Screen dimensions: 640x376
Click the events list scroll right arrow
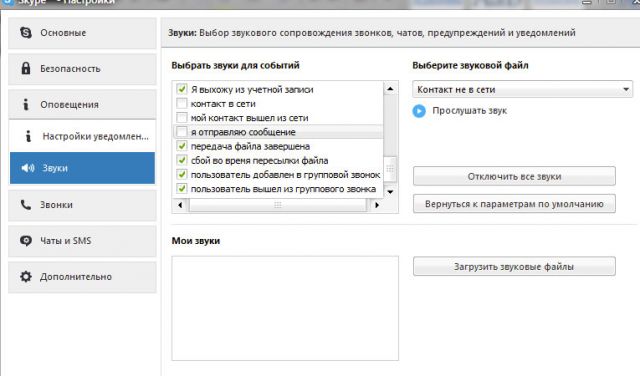377,205
